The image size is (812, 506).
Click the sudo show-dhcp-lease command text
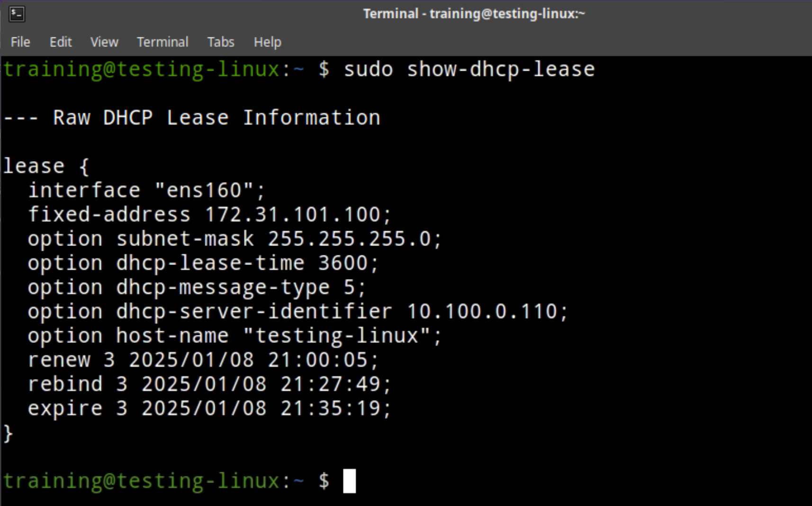coord(469,70)
